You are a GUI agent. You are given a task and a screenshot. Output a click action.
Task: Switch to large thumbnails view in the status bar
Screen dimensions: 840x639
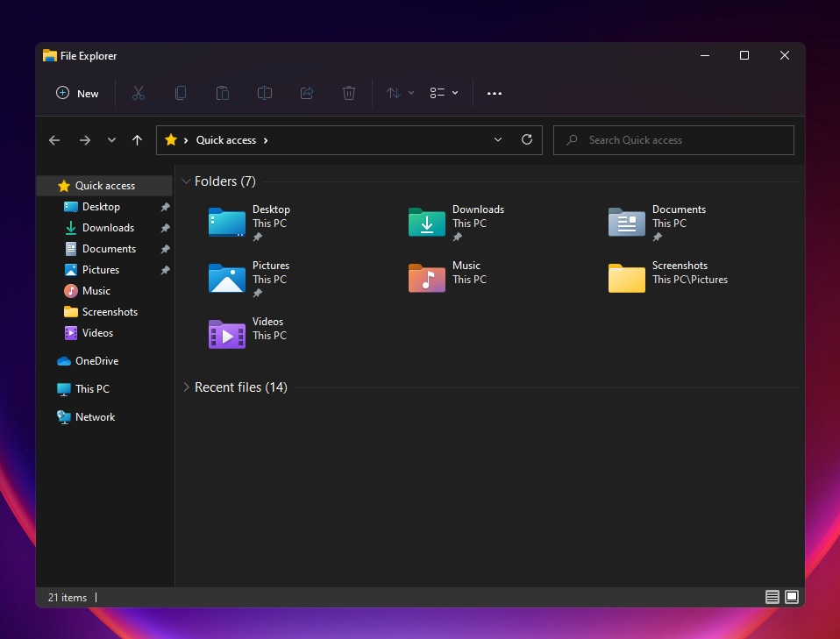pos(791,597)
